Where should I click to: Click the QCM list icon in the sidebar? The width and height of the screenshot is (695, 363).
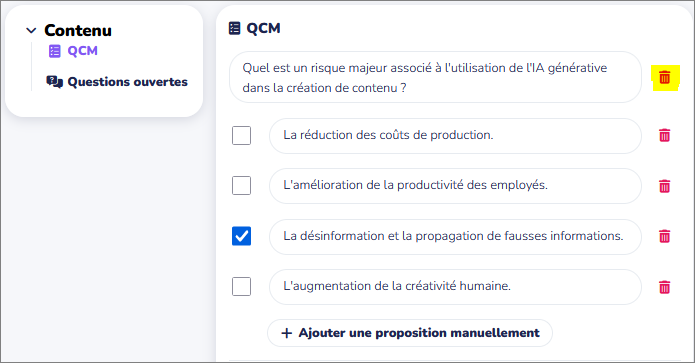click(x=55, y=51)
